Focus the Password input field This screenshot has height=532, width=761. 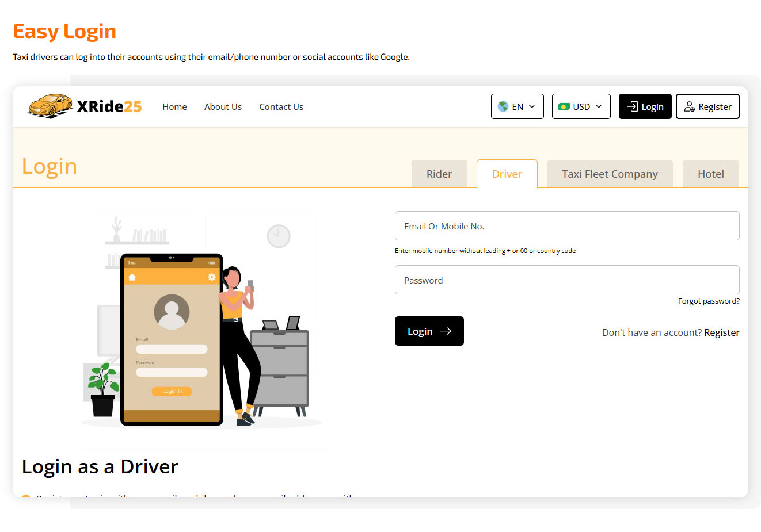point(567,280)
